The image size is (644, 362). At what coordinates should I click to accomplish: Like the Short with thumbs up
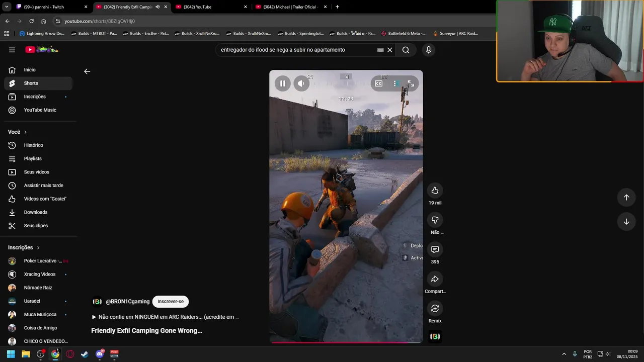(x=435, y=190)
